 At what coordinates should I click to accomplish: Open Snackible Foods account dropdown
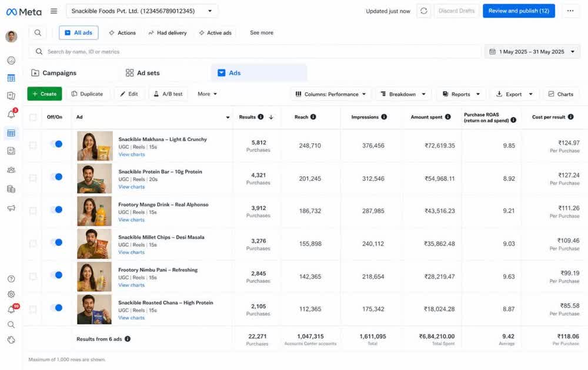pos(142,11)
